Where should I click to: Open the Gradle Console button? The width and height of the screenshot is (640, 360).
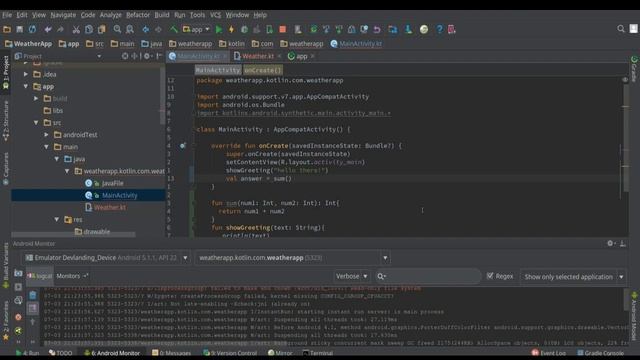click(x=600, y=353)
